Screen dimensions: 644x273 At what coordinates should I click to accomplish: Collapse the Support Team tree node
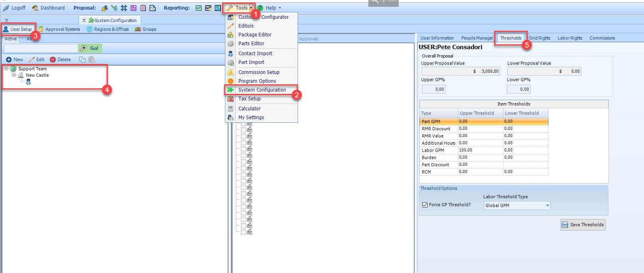pyautogui.click(x=6, y=69)
